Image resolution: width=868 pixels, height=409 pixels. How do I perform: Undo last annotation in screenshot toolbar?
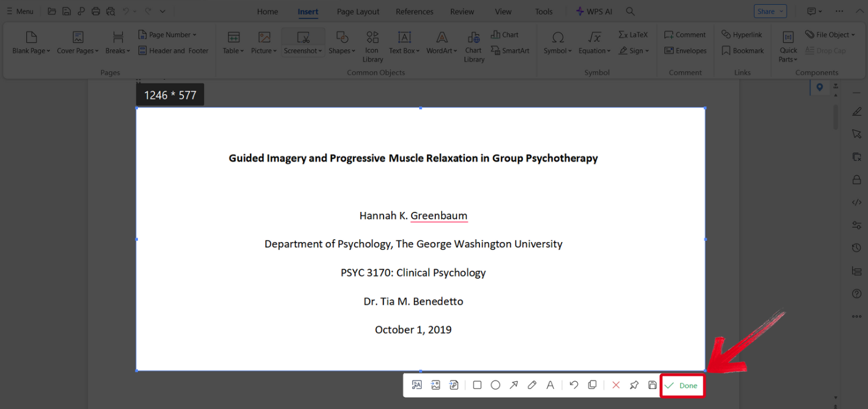574,385
